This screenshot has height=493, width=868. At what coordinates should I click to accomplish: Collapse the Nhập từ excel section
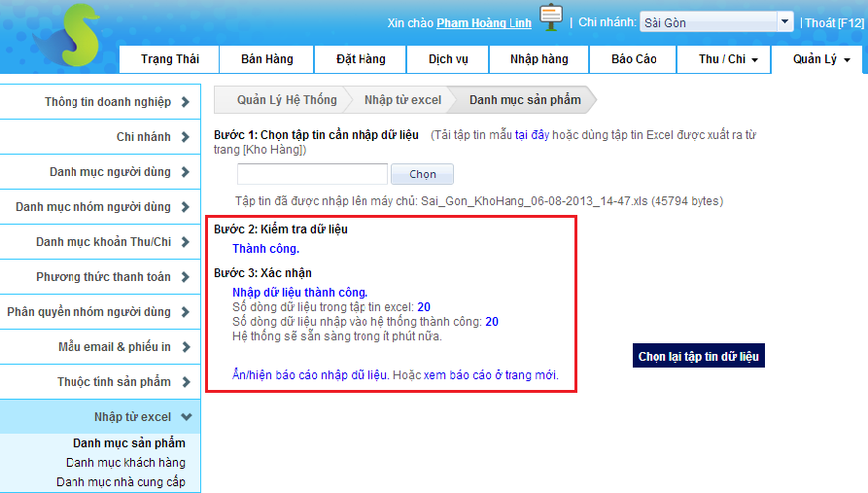(x=187, y=417)
